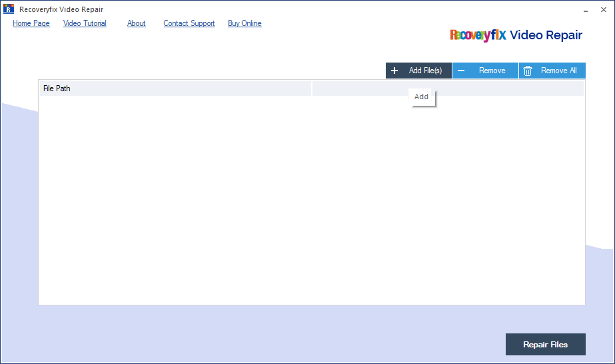
Task: Open the Video Tutorial link
Action: click(x=85, y=23)
